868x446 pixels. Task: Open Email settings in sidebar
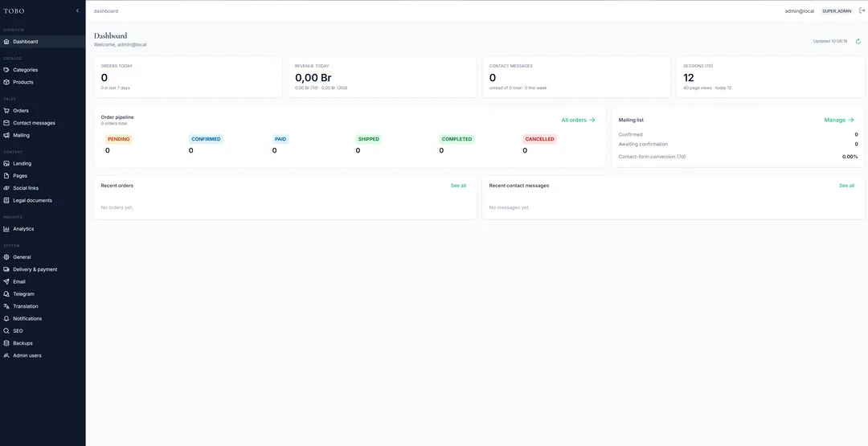click(x=43, y=281)
